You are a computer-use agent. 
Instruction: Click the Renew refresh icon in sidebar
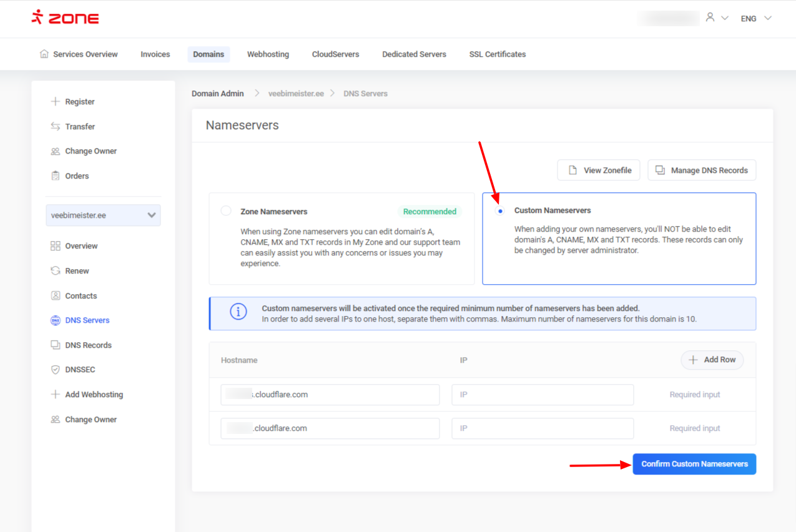click(56, 271)
